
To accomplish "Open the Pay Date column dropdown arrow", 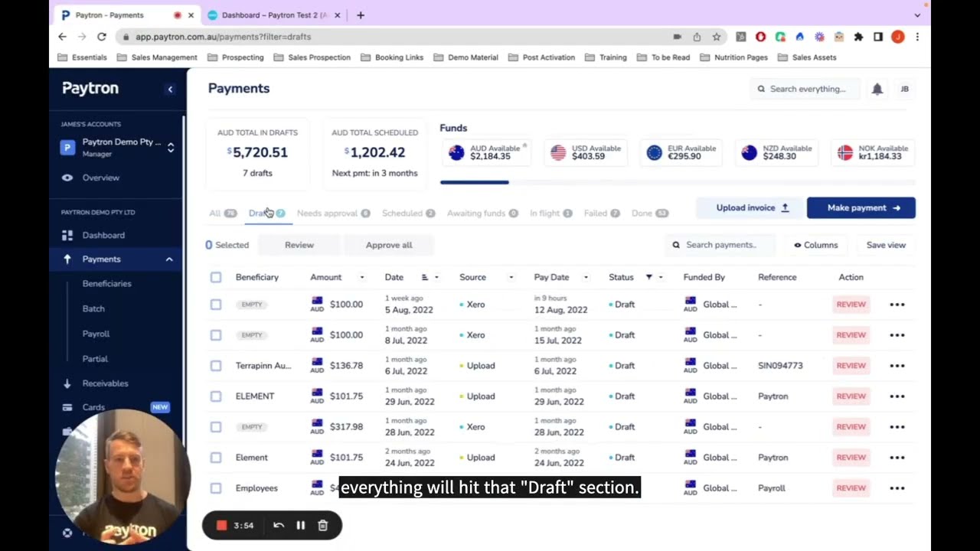I will [586, 277].
